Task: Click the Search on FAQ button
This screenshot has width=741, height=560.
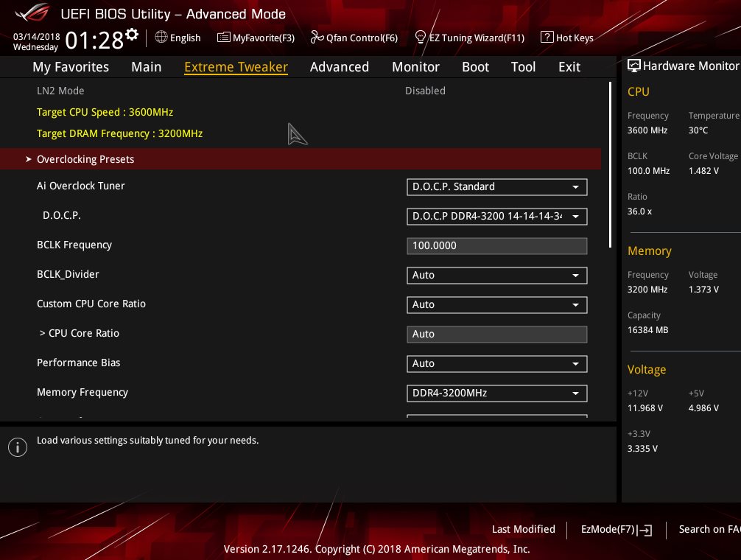Action: coord(709,529)
